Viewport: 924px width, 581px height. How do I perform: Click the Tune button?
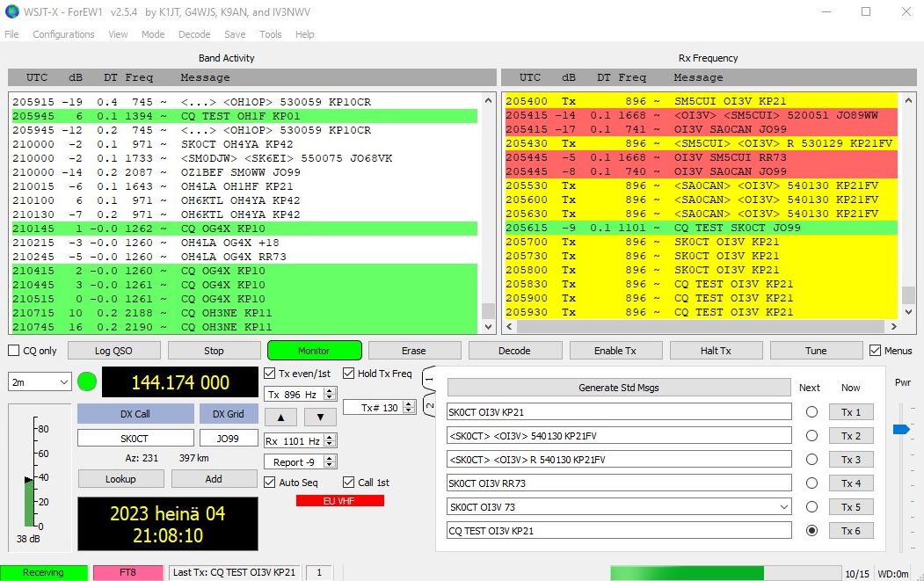pos(816,351)
